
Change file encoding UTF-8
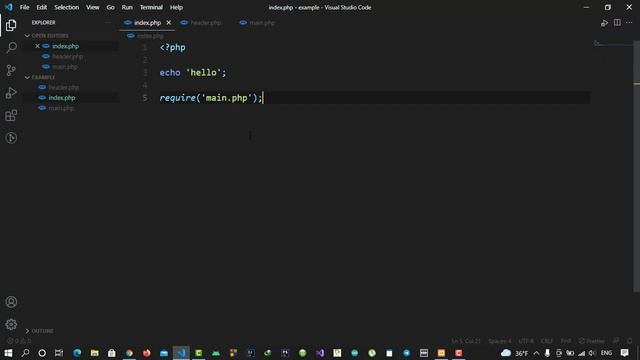pos(526,341)
